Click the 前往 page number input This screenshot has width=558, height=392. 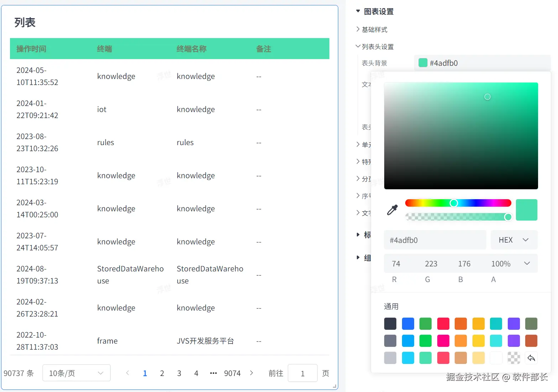pyautogui.click(x=302, y=373)
